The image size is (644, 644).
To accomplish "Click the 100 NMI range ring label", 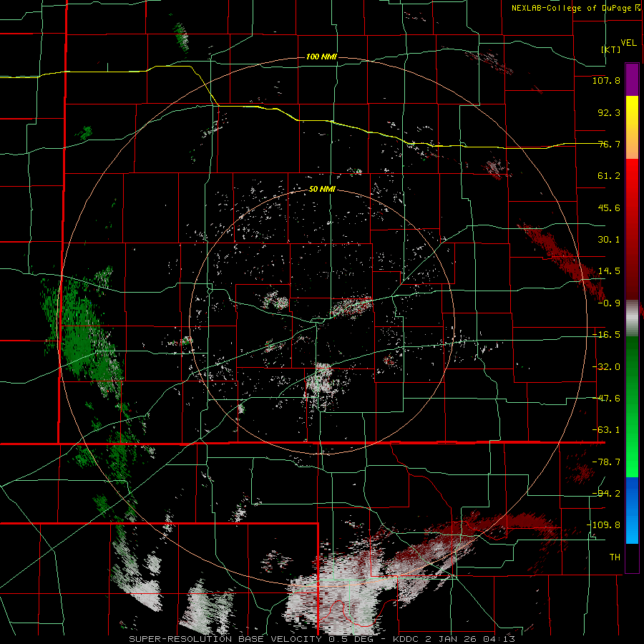I will coord(321,57).
